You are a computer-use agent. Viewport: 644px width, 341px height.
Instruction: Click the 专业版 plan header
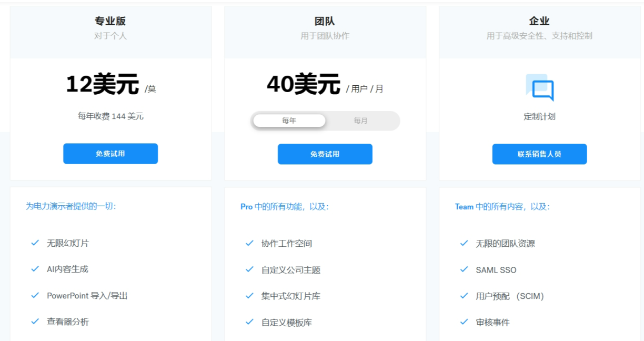(110, 22)
